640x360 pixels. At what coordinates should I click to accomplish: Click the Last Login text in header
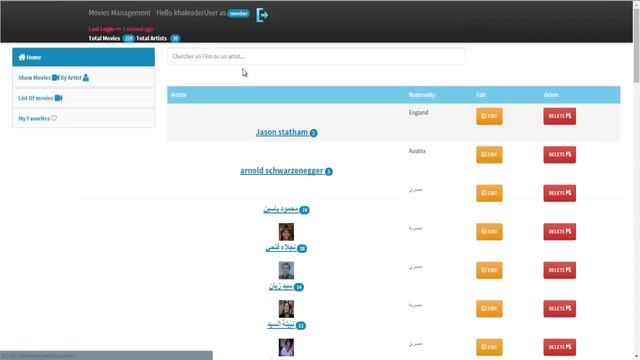click(121, 29)
